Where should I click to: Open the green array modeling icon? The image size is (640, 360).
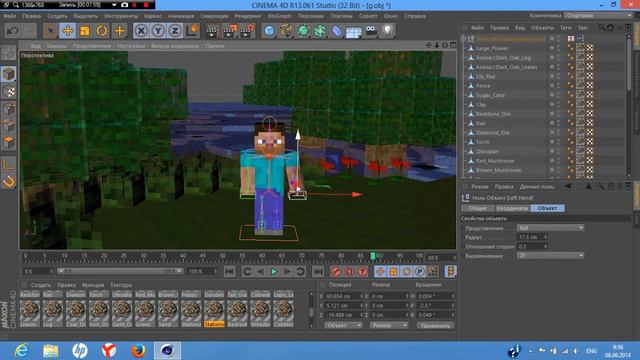click(x=320, y=31)
